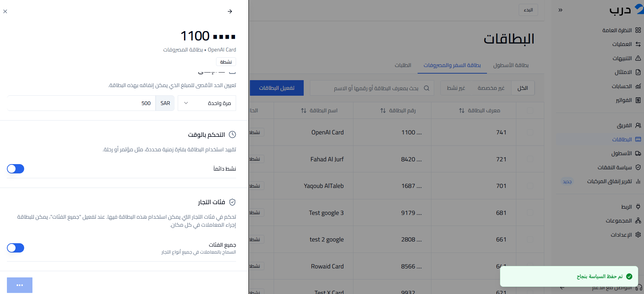Screen dimensions: 644x294
Task: Open تقرير إنفاق المركبات report icon
Action: coord(638,181)
